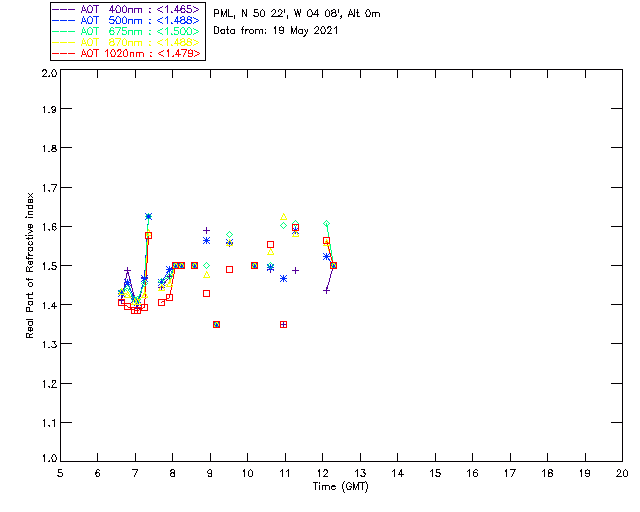
Task: Click the x-axis tick label 18
Action: [x=547, y=473]
